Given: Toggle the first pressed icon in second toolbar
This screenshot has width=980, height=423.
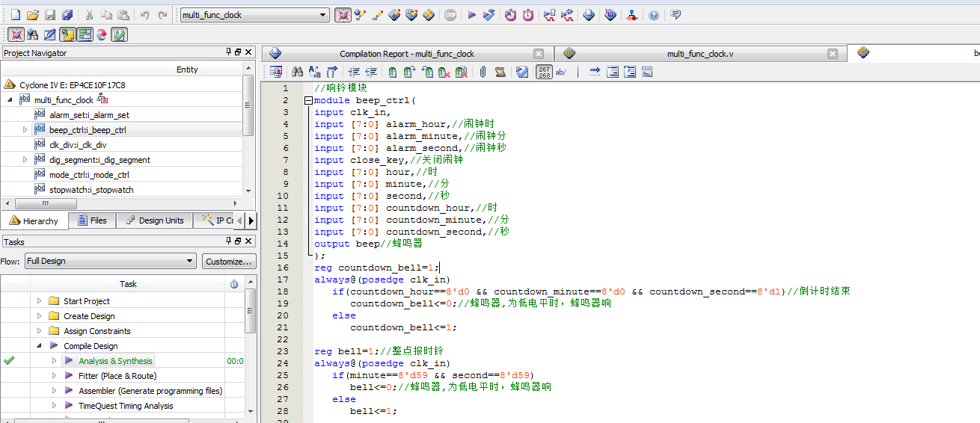Looking at the screenshot, I should 15,34.
